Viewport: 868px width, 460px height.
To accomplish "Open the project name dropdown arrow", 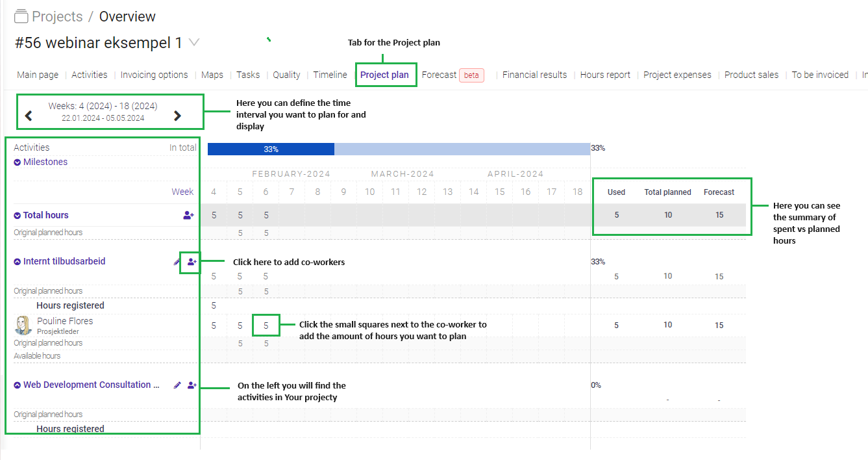I will pos(194,43).
